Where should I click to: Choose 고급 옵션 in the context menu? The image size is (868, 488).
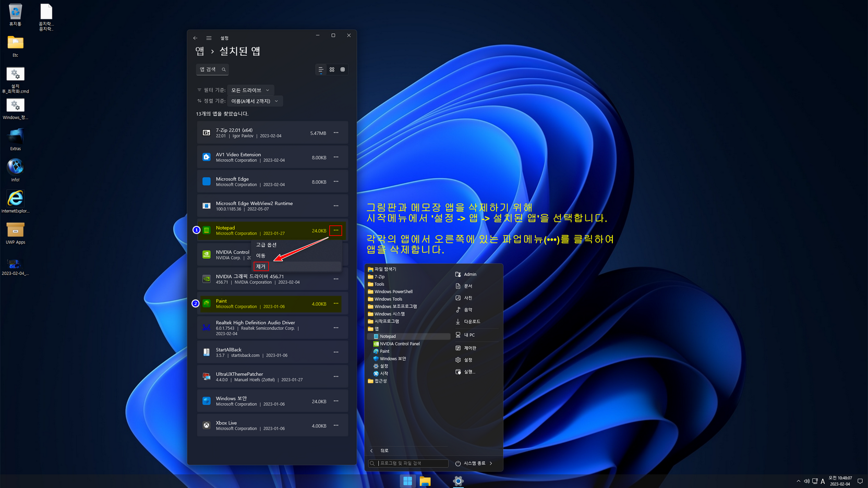tap(296, 245)
